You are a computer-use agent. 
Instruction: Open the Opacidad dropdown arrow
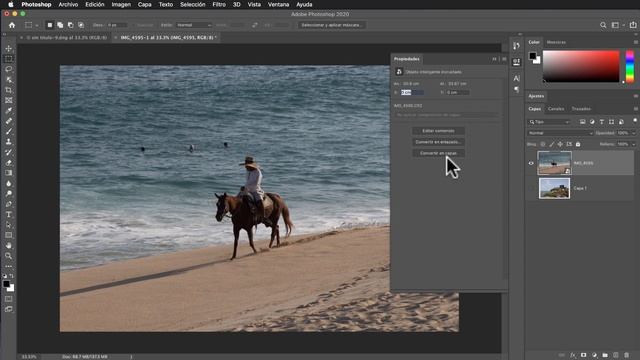[634, 133]
